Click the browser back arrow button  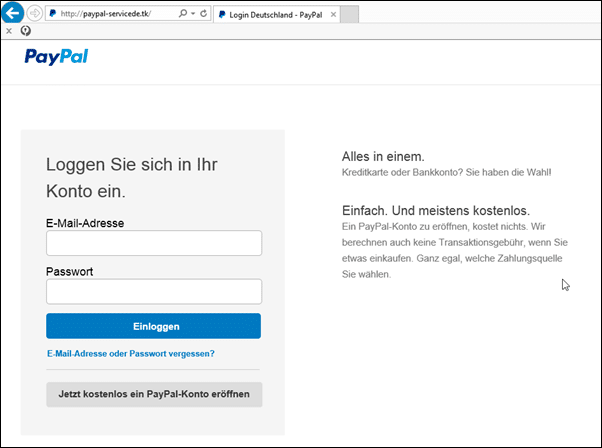(x=12, y=13)
